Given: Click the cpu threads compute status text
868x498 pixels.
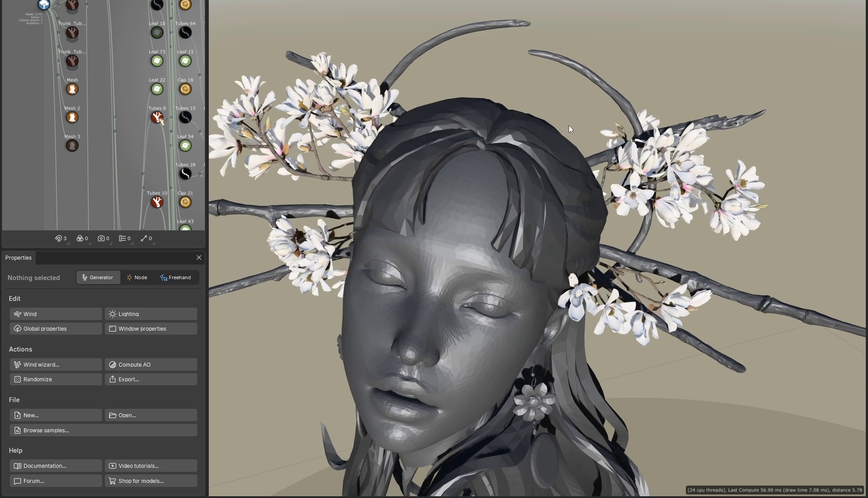Looking at the screenshot, I should tap(775, 490).
